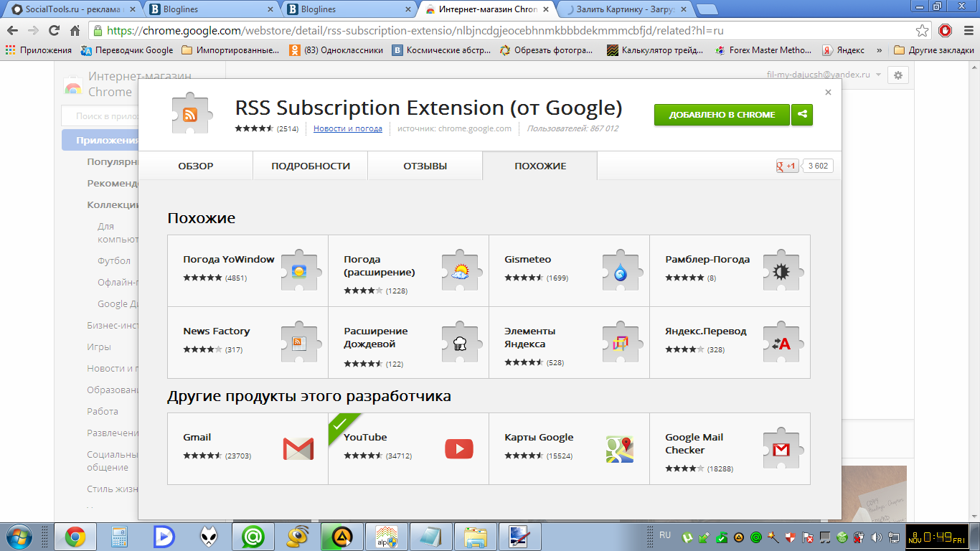Click the YouTube app icon
Viewport: 980px width, 551px height.
(459, 448)
